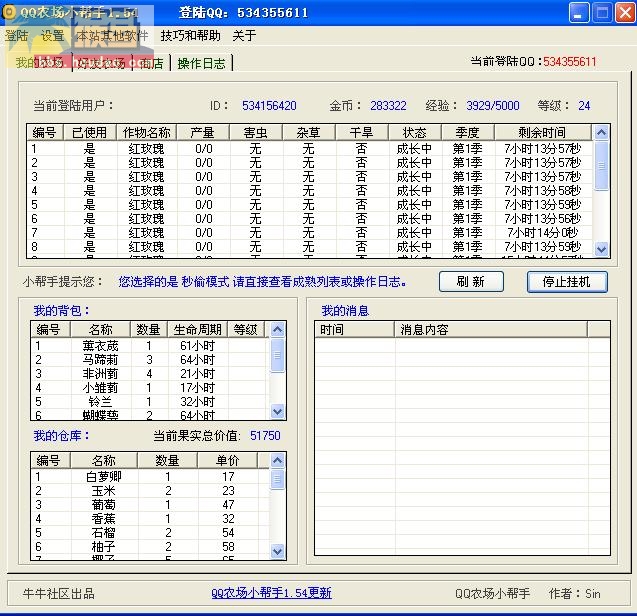The height and width of the screenshot is (616, 637).
Task: Click the 数量 column header in warehouse
Action: coord(167,461)
